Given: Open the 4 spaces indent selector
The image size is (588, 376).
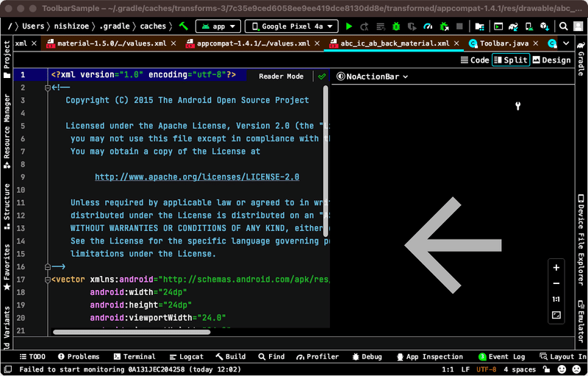Looking at the screenshot, I should pos(520,369).
